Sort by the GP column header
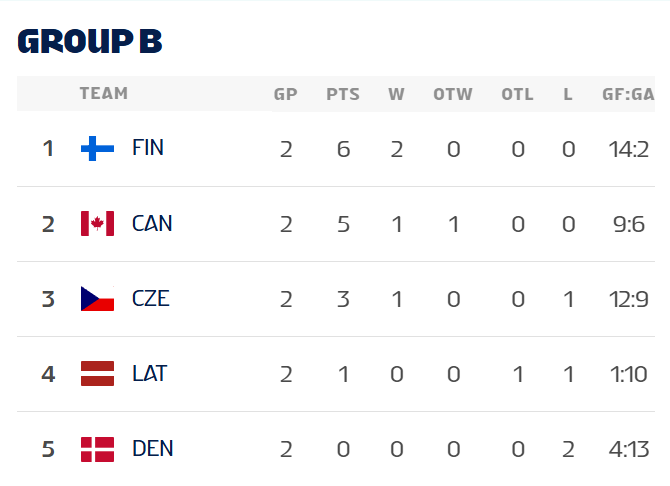The height and width of the screenshot is (486, 670). click(286, 95)
